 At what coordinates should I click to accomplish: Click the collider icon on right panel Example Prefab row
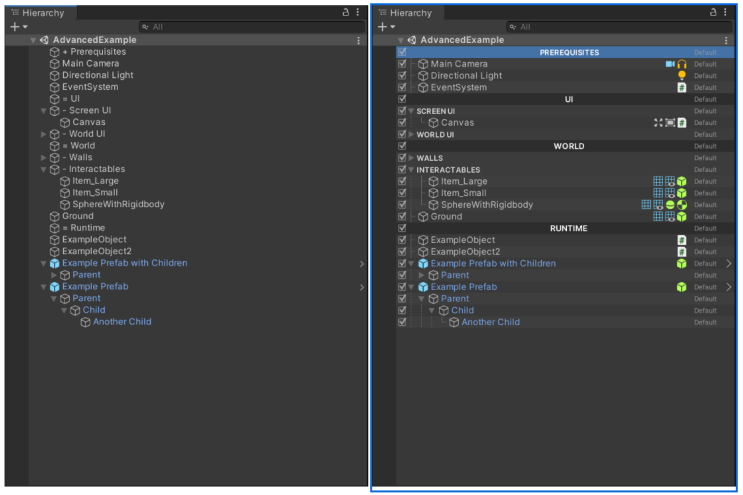(x=682, y=287)
